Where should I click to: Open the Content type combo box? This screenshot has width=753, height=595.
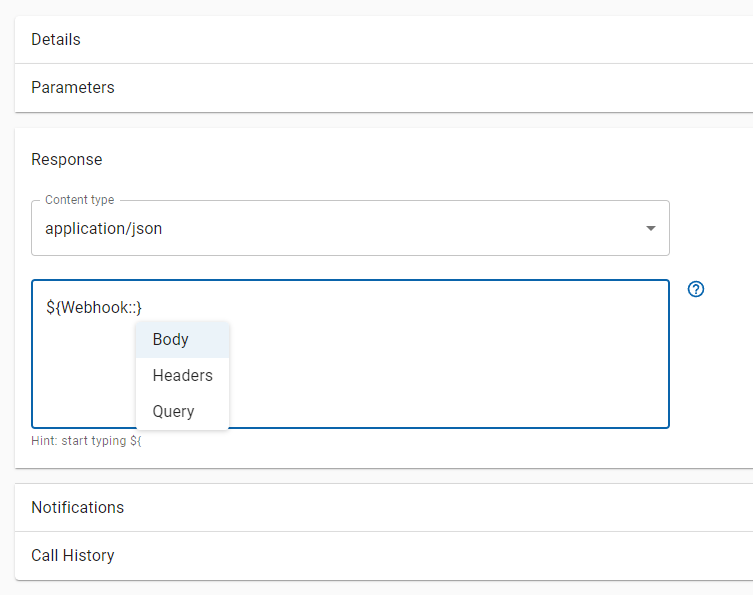coord(350,228)
